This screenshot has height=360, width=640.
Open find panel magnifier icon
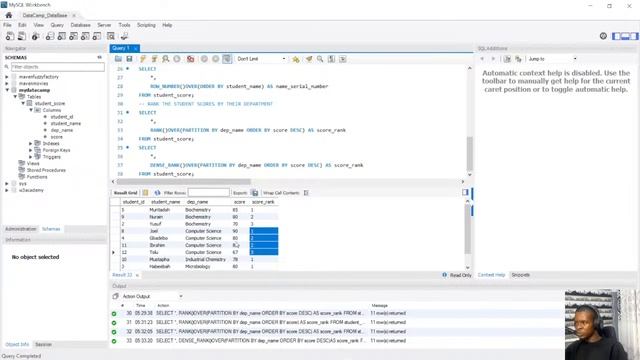tap(320, 59)
